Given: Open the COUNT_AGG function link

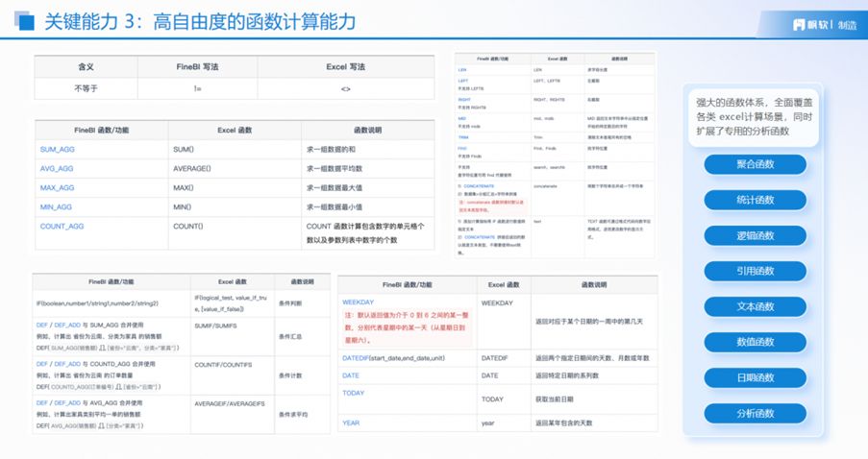Looking at the screenshot, I should pyautogui.click(x=62, y=227).
